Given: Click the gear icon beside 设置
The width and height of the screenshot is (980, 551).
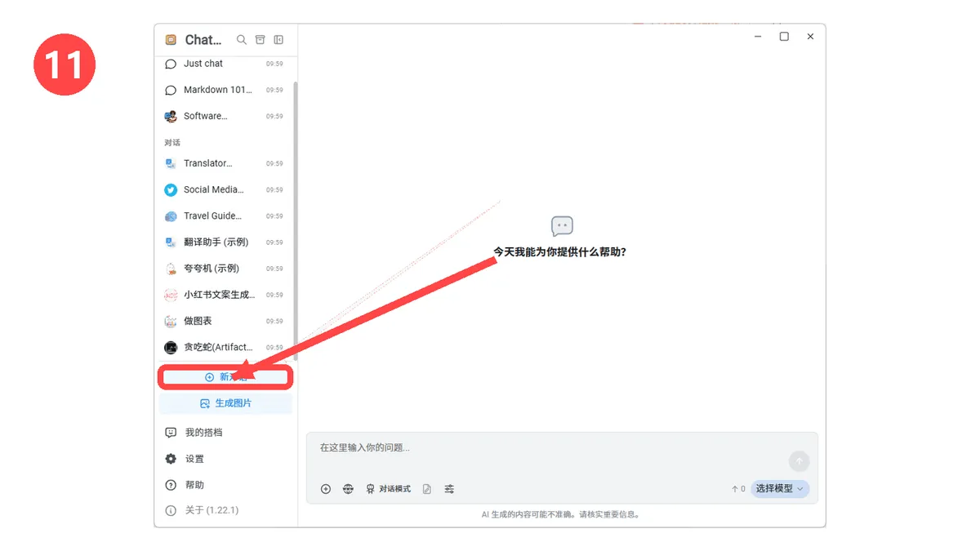Looking at the screenshot, I should (171, 459).
